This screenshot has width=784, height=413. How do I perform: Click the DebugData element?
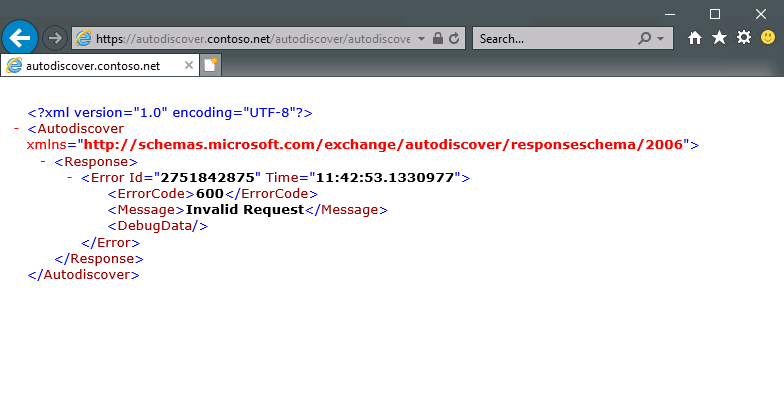(158, 226)
